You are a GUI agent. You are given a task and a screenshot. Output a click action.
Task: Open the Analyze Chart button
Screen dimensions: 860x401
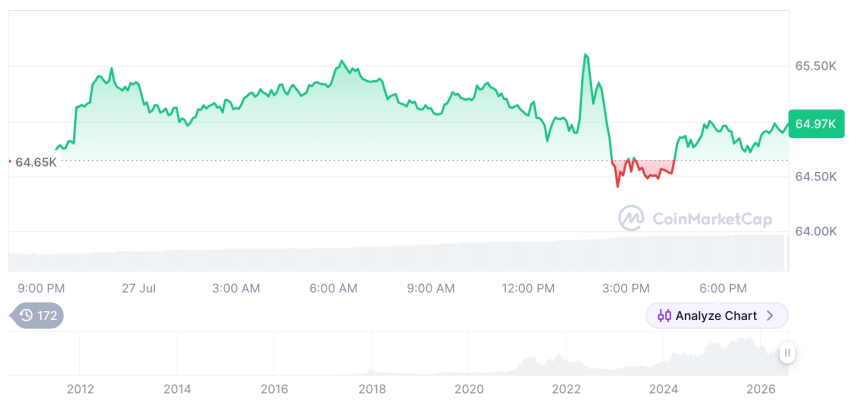[717, 316]
